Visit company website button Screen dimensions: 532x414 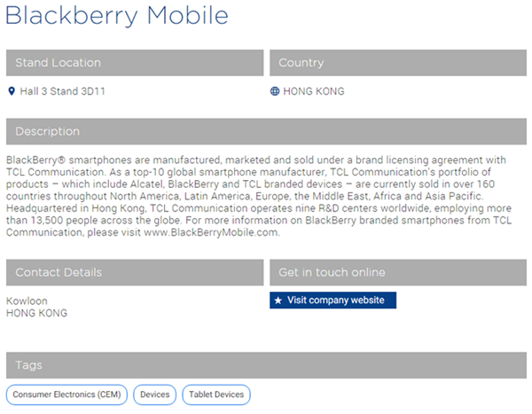[332, 301]
